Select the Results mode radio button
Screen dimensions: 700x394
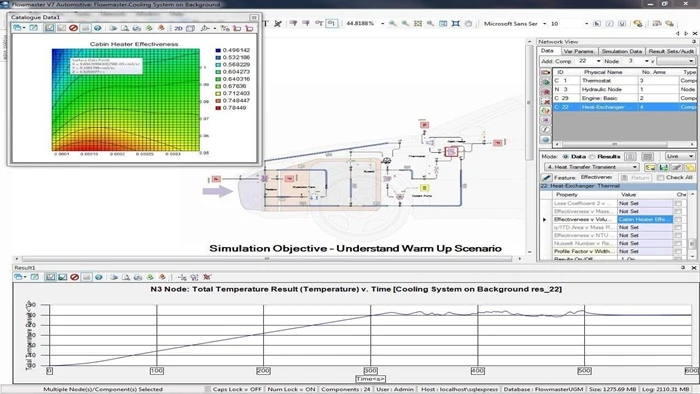click(x=592, y=157)
